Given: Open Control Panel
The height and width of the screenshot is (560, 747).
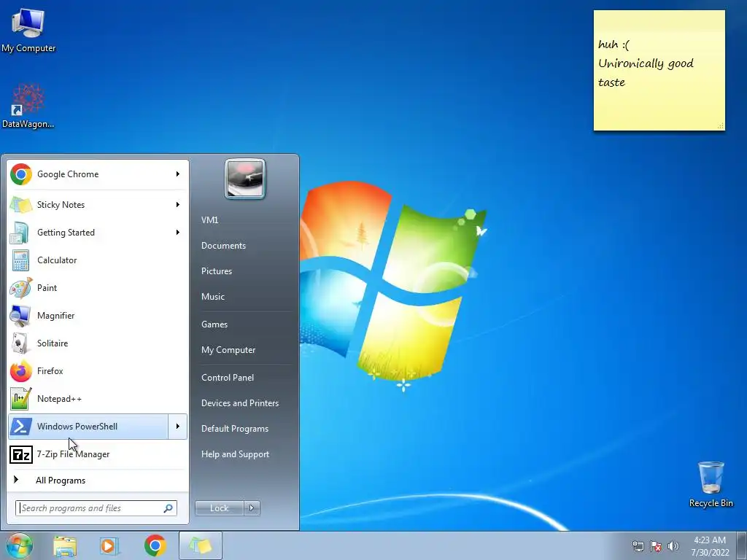Looking at the screenshot, I should pos(228,378).
